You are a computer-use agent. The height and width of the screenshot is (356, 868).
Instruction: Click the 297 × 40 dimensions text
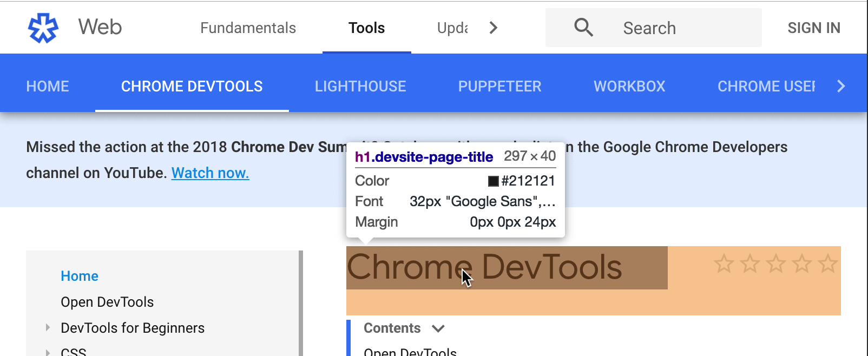click(x=530, y=156)
